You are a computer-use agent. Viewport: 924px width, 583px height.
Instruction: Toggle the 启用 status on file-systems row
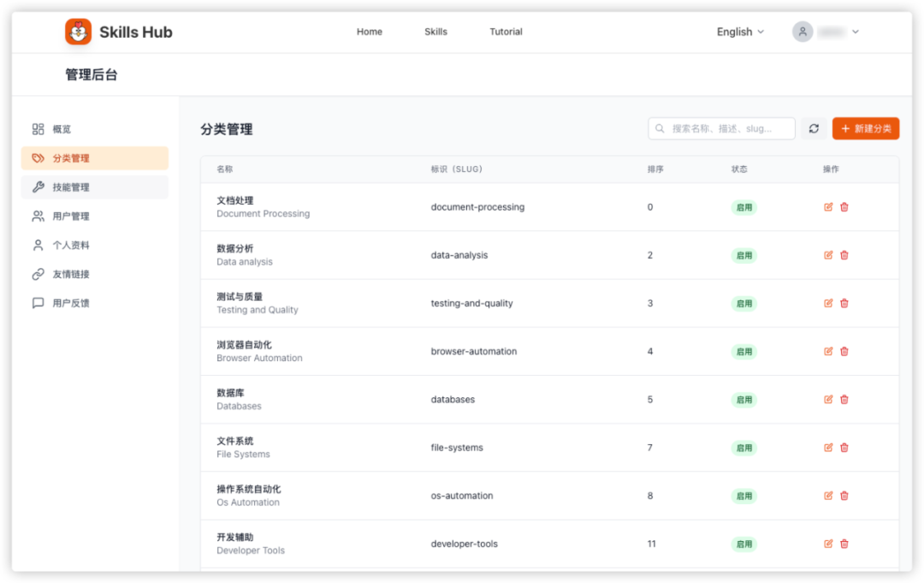point(743,447)
